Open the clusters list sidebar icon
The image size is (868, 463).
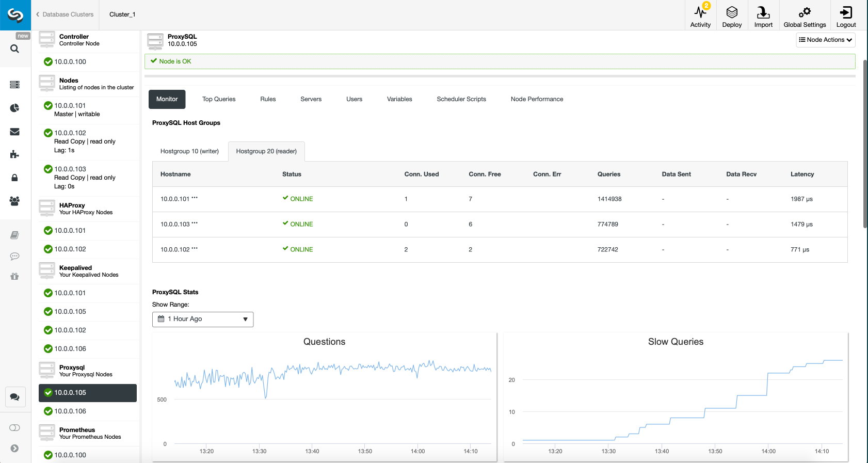(14, 85)
